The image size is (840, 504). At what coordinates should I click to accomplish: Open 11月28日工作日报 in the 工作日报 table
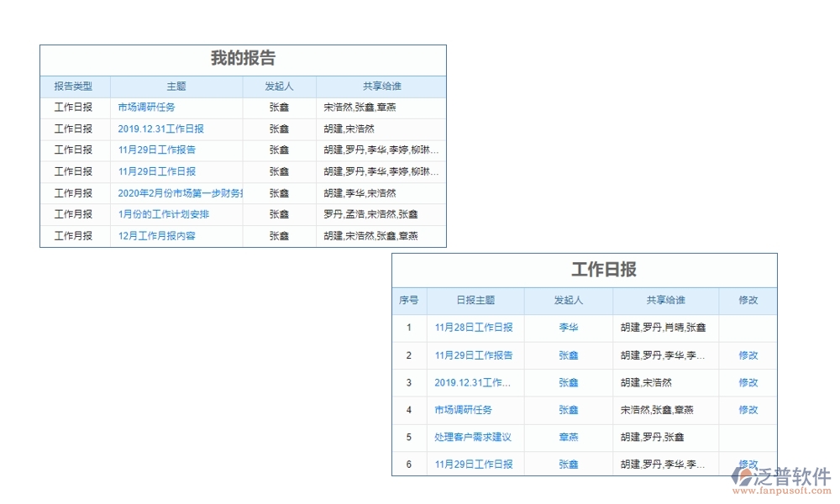[475, 328]
